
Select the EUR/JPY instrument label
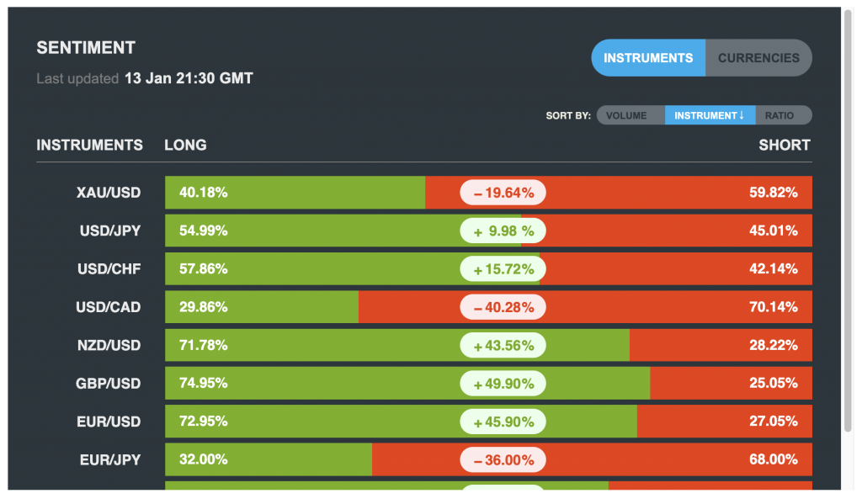(x=110, y=460)
